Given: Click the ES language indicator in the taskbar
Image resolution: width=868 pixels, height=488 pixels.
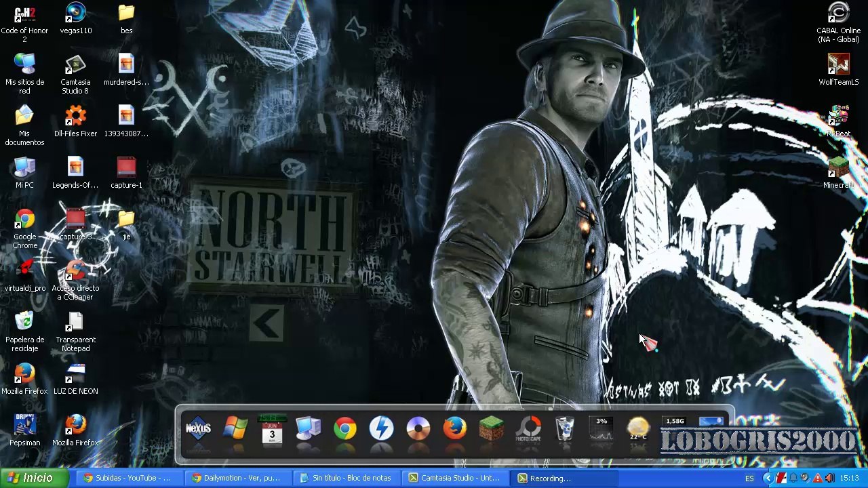Looking at the screenshot, I should pos(749,479).
